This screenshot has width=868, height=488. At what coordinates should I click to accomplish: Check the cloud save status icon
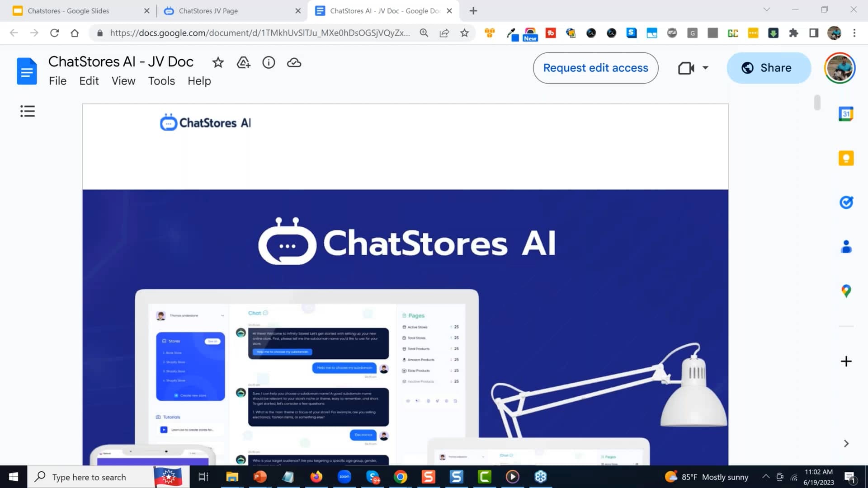pos(294,63)
